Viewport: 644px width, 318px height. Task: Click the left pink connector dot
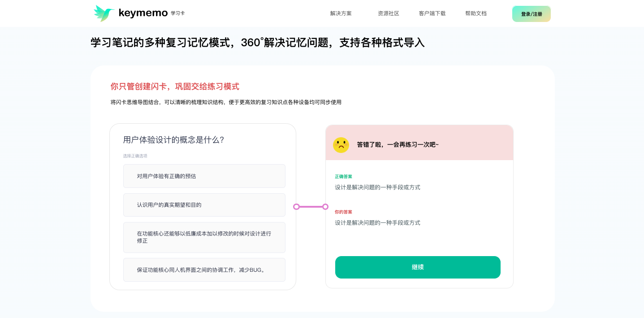[296, 207]
